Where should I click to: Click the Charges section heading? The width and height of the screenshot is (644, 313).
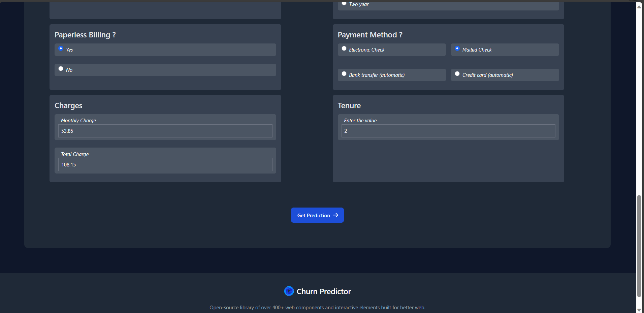[68, 105]
